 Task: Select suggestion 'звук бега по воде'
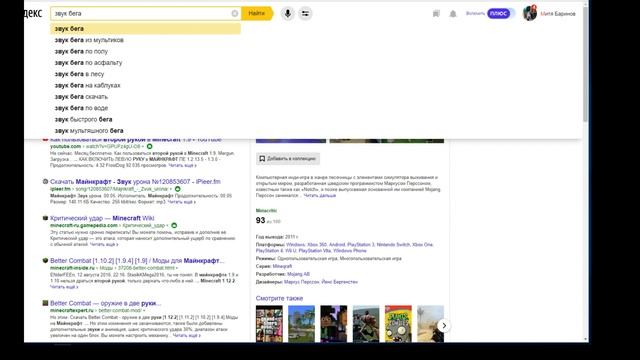pyautogui.click(x=145, y=108)
